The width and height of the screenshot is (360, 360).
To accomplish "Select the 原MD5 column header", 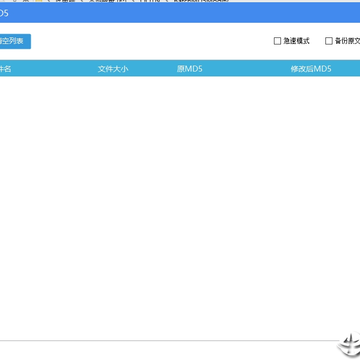I will [x=190, y=69].
